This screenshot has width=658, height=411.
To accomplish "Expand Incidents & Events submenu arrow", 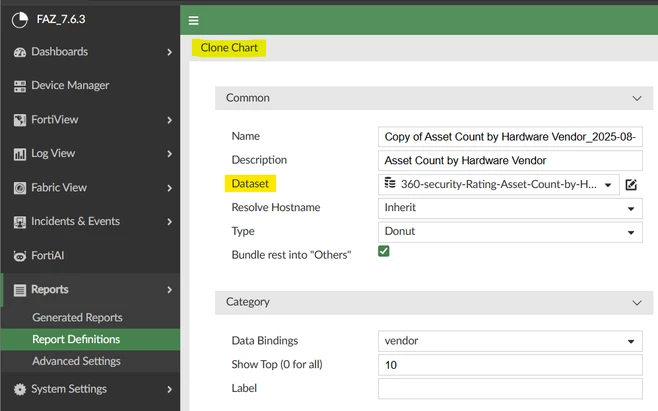I will [x=170, y=222].
